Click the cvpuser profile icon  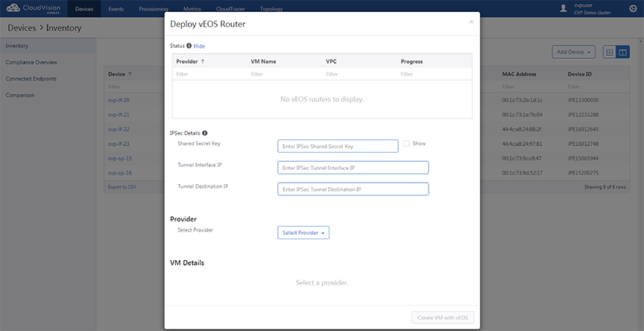[563, 8]
